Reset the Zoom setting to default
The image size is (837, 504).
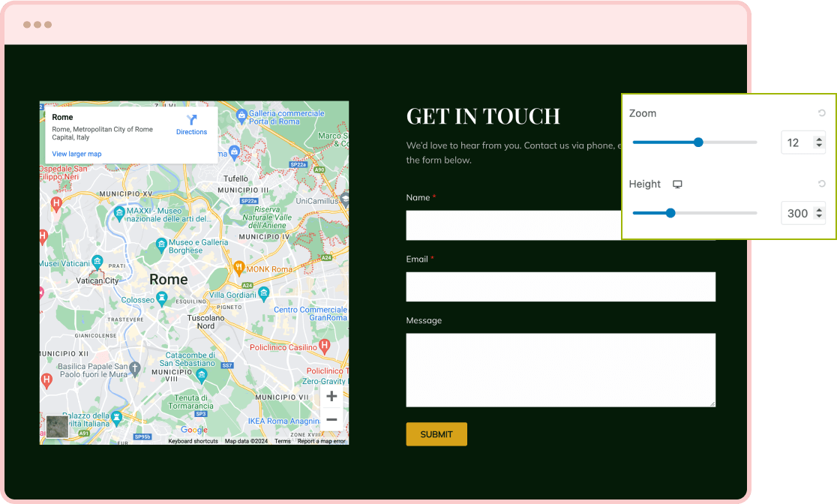click(x=822, y=112)
